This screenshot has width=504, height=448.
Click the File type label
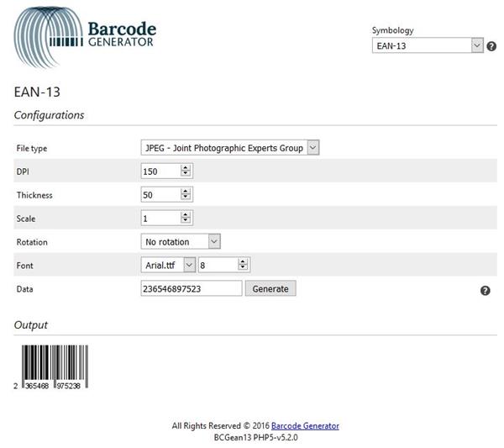[x=32, y=148]
